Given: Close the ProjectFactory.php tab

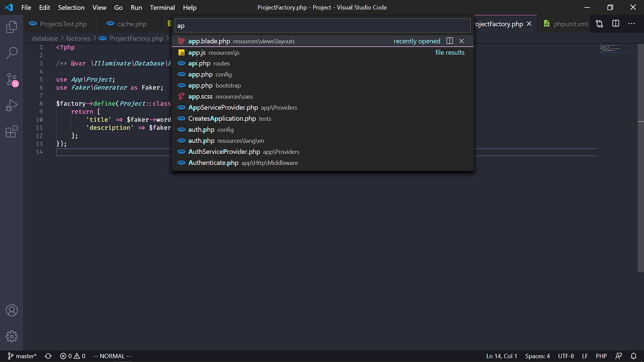Looking at the screenshot, I should tap(529, 23).
